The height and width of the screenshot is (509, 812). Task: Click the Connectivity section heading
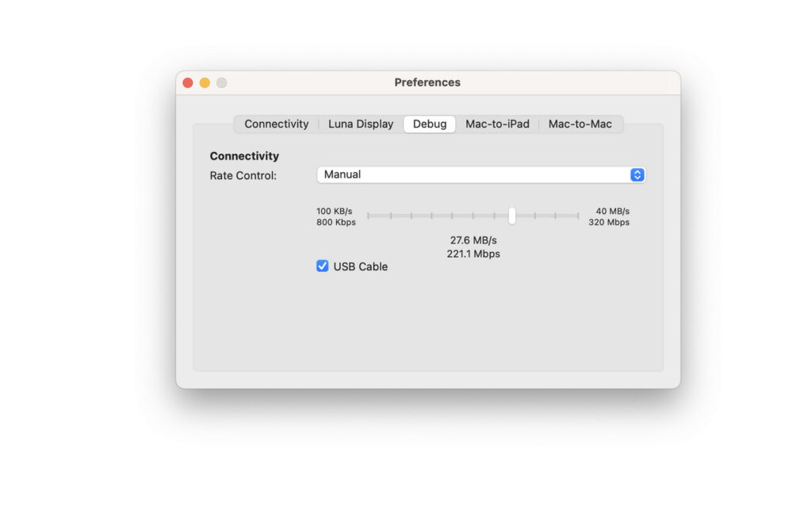point(243,156)
